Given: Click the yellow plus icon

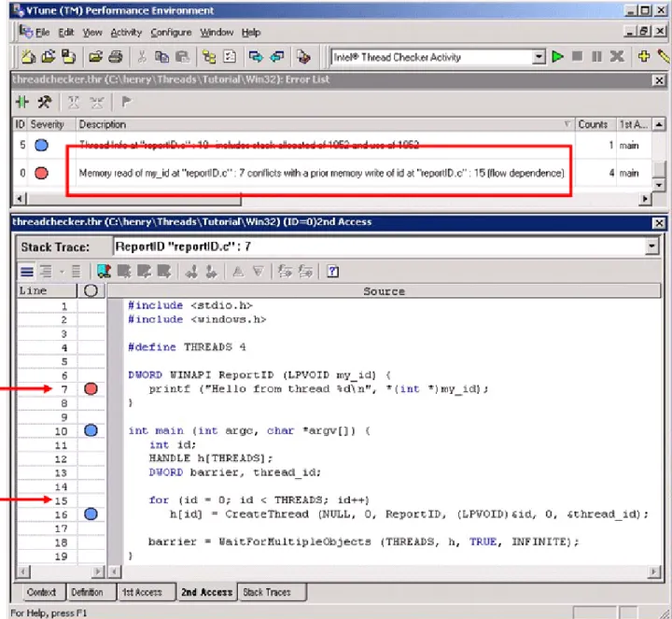Looking at the screenshot, I should tap(644, 57).
